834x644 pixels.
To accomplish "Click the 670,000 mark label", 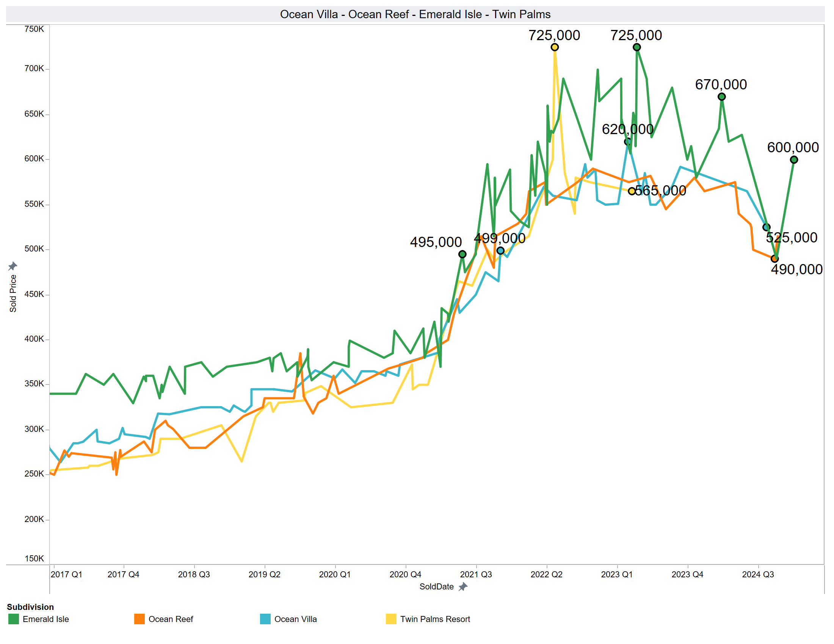I will click(x=721, y=84).
